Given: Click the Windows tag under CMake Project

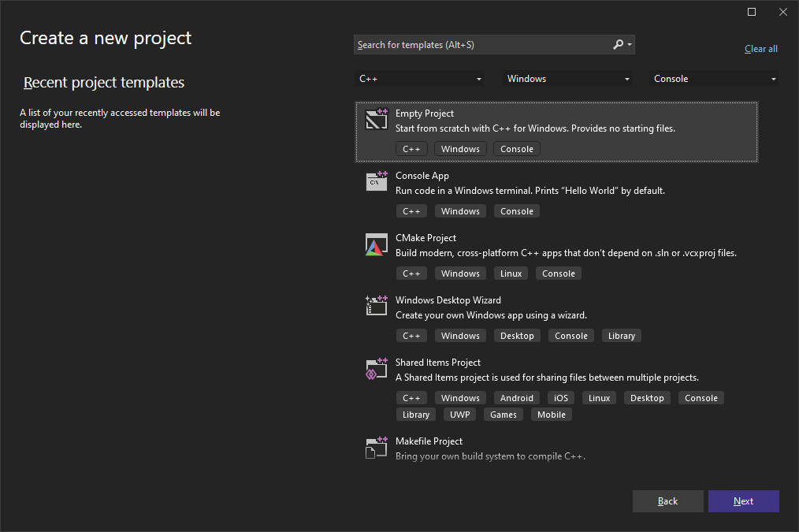Looking at the screenshot, I should click(460, 273).
